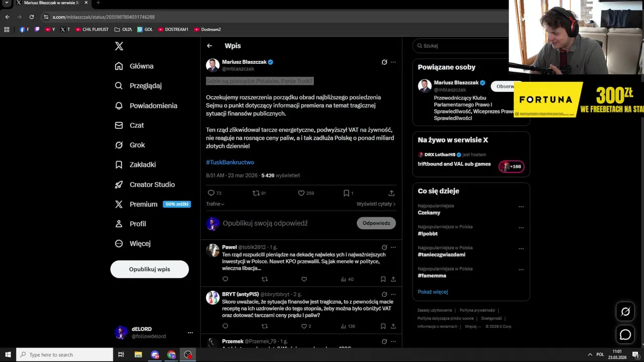The width and height of the screenshot is (644, 362).
Task: Like Paweł's reply
Action: [304, 279]
